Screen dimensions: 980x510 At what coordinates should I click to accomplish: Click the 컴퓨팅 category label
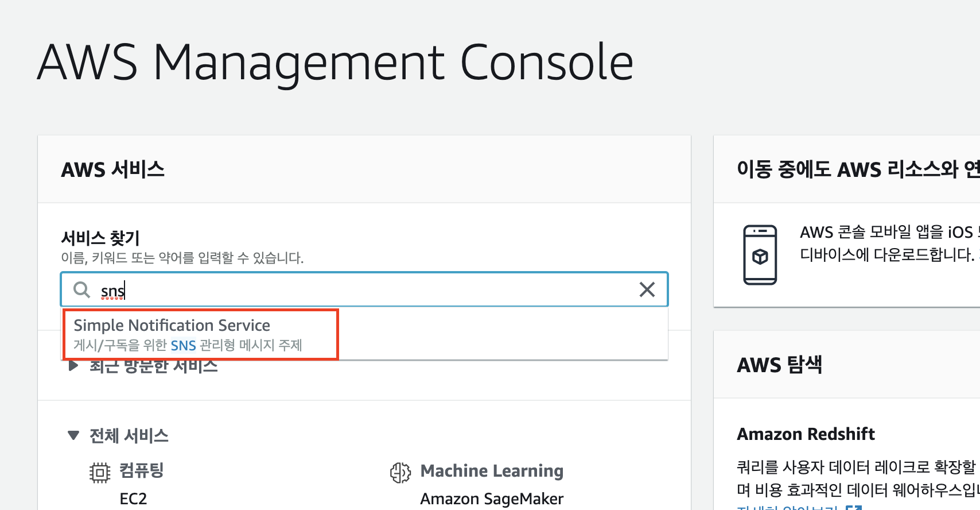pos(141,470)
